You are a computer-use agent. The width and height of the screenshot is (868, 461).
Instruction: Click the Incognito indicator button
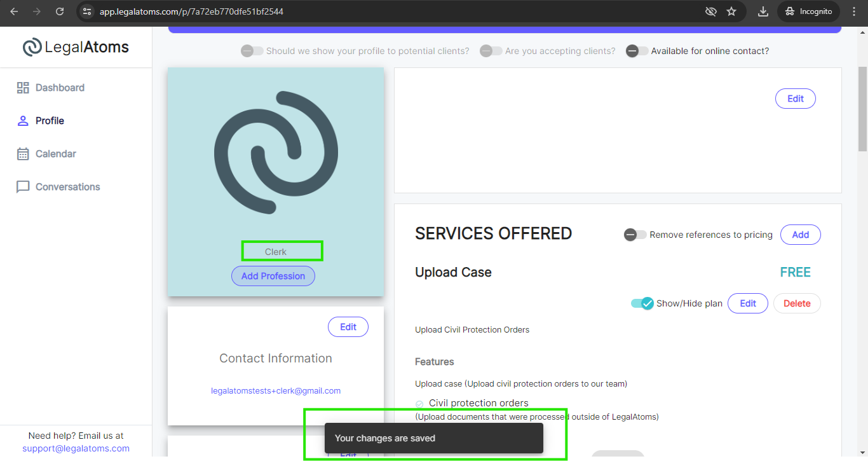click(808, 11)
